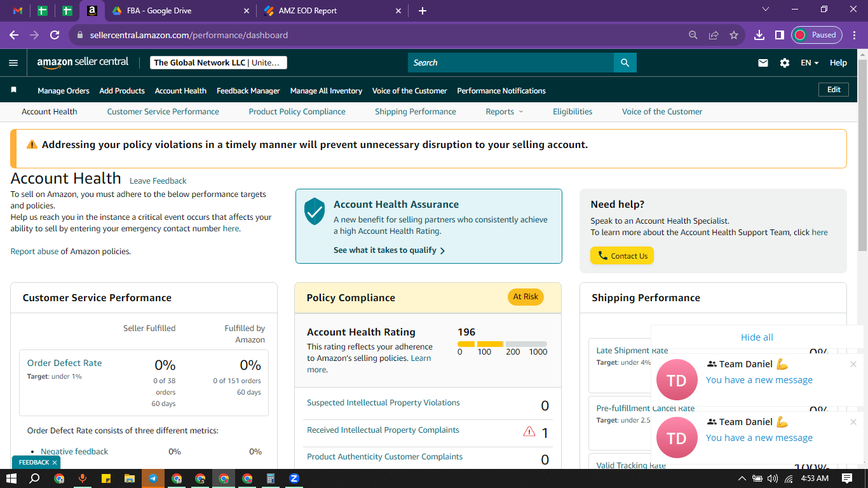Open The Global Network LLC account switcher
Image resolution: width=868 pixels, height=488 pixels.
(x=219, y=63)
